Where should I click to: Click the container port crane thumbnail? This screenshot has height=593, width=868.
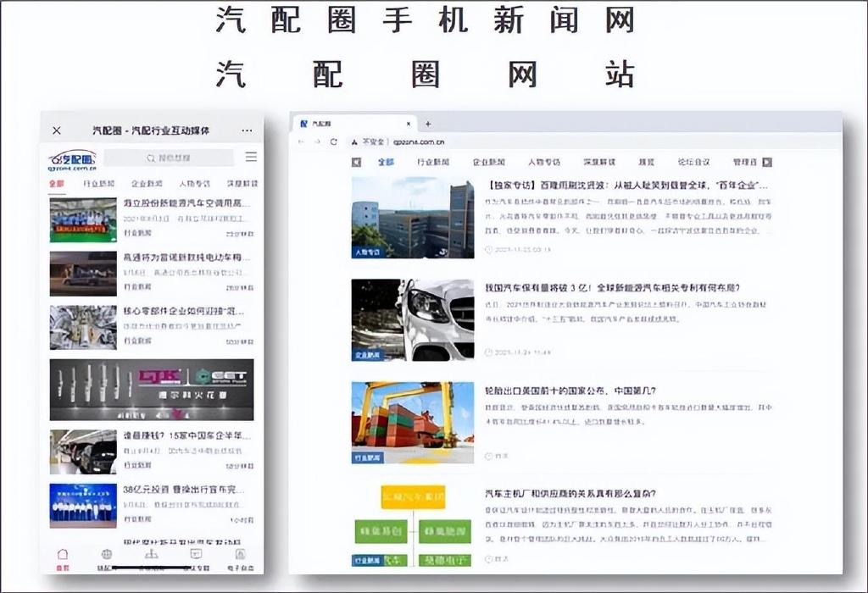[x=413, y=423]
